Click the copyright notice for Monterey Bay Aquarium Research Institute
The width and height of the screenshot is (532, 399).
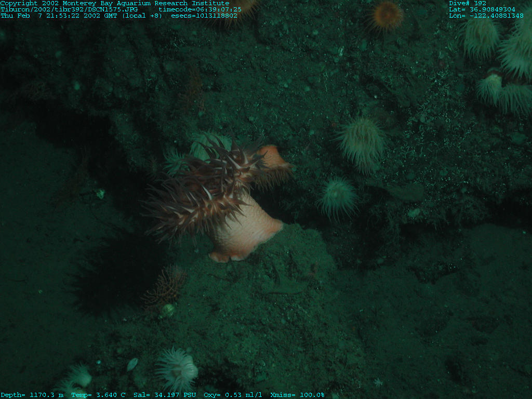tap(115, 4)
